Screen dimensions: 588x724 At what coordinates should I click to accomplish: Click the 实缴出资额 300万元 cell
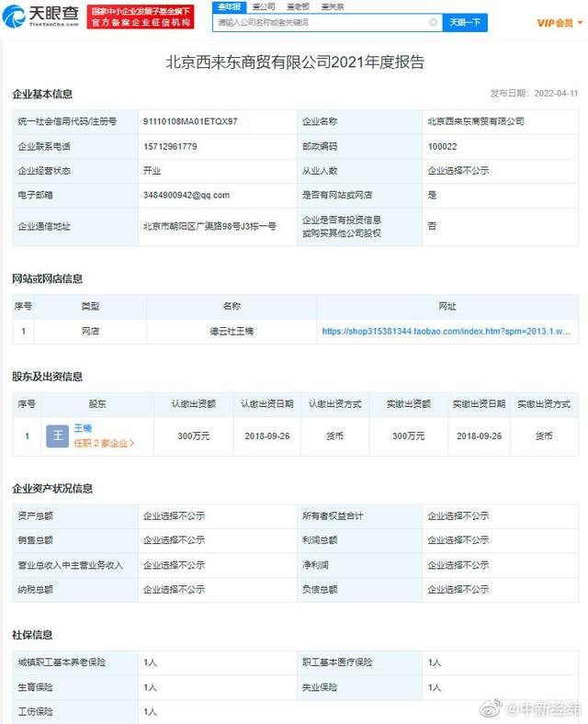point(408,436)
